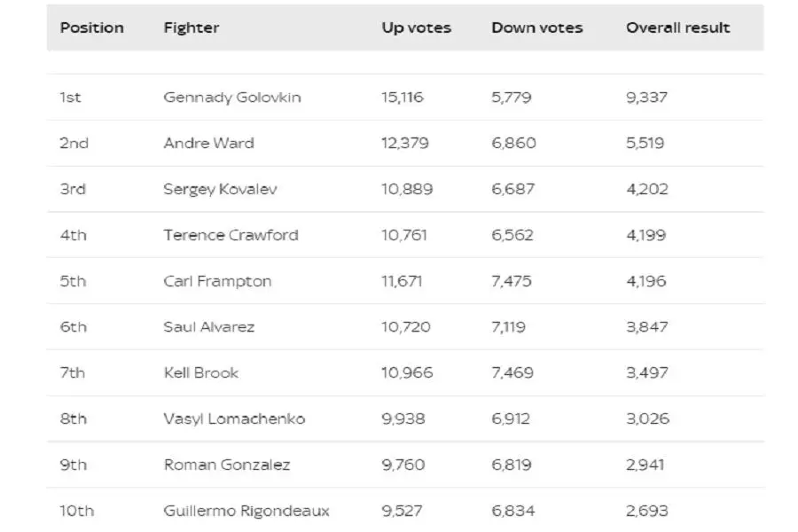Click the Down votes column header
The image size is (798, 532).
537,27
